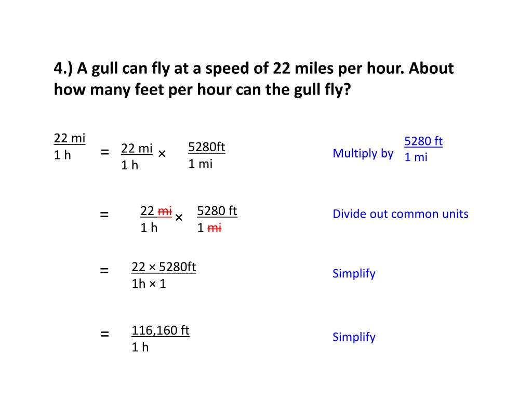Click the crossed-out red 'mi' in denominator
The image size is (532, 399).
[x=214, y=228]
